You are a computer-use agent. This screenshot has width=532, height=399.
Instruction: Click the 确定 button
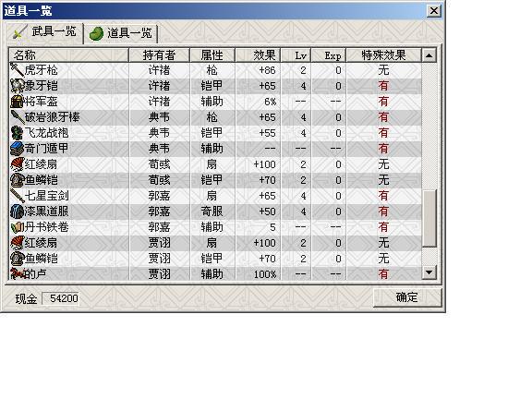click(406, 297)
